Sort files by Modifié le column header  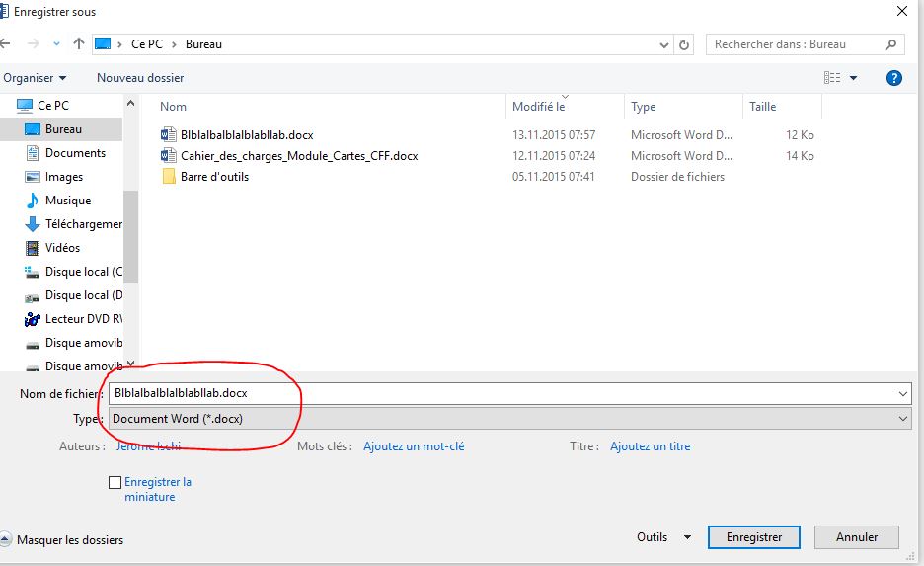tap(539, 107)
